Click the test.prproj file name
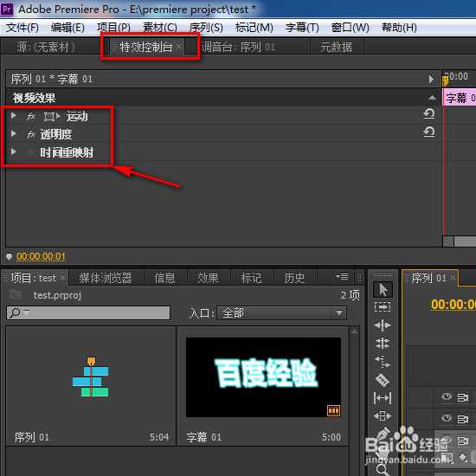The width and height of the screenshot is (476, 476). [x=57, y=295]
